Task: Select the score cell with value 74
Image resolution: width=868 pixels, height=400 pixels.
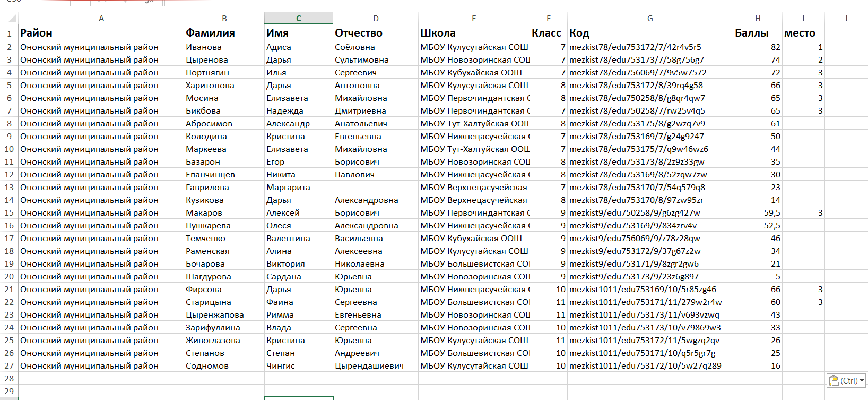Action: (758, 59)
